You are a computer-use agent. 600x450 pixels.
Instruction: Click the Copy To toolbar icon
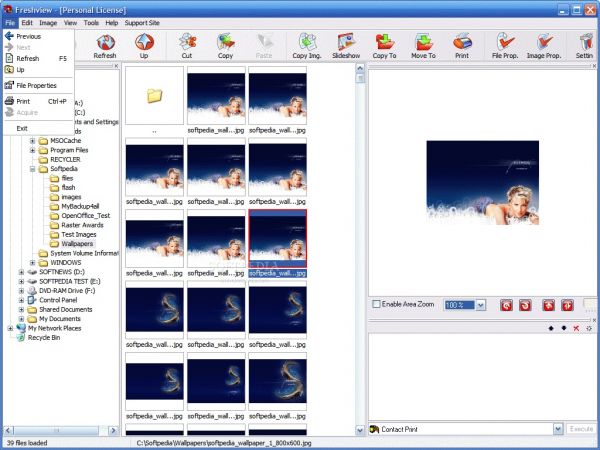(385, 46)
